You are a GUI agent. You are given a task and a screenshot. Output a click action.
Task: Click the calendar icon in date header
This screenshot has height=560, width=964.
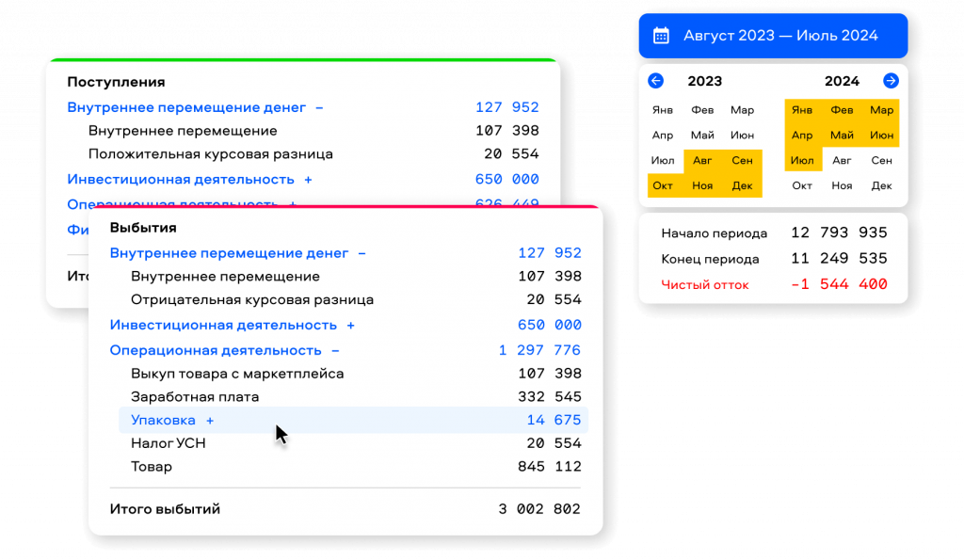click(661, 36)
